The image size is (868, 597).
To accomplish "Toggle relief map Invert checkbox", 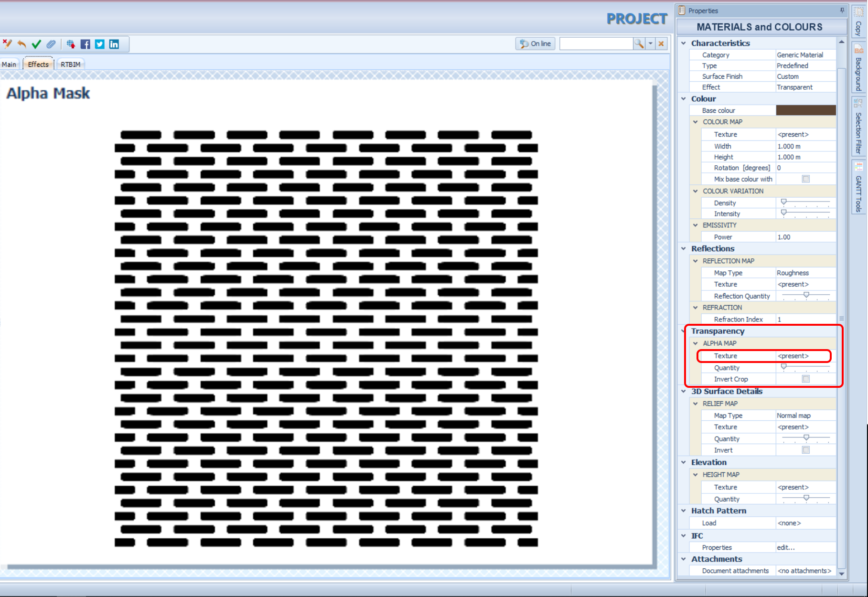I will coord(806,450).
